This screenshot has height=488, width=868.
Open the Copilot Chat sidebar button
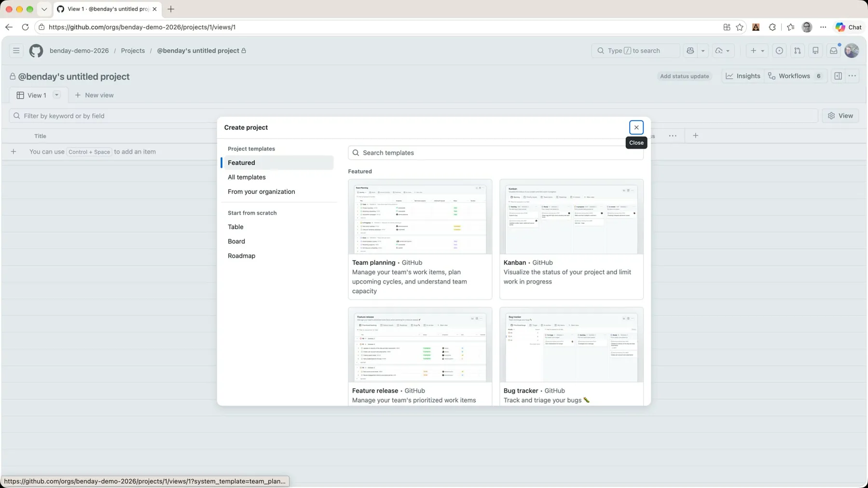click(849, 27)
